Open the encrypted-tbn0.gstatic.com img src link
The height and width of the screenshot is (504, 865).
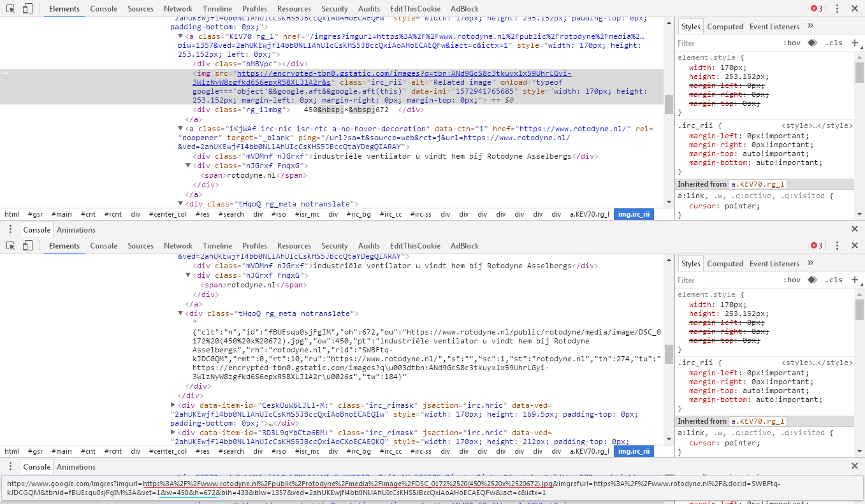(382, 78)
